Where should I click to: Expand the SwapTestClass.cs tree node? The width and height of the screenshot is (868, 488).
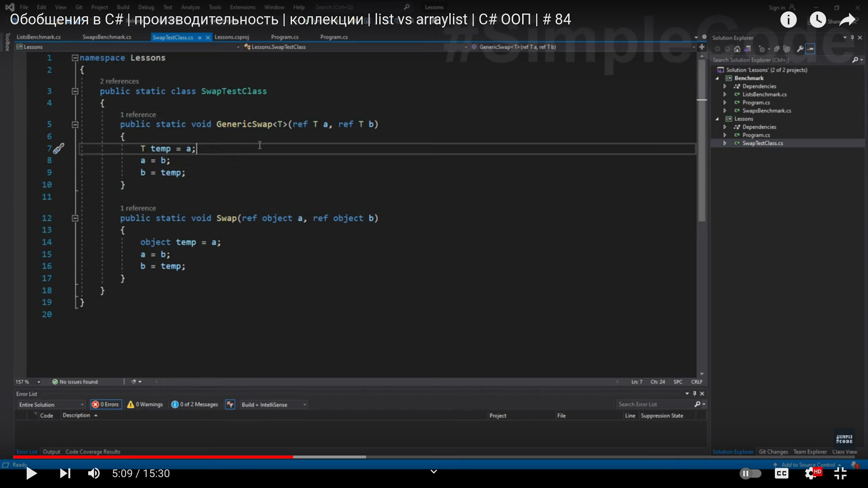(725, 143)
